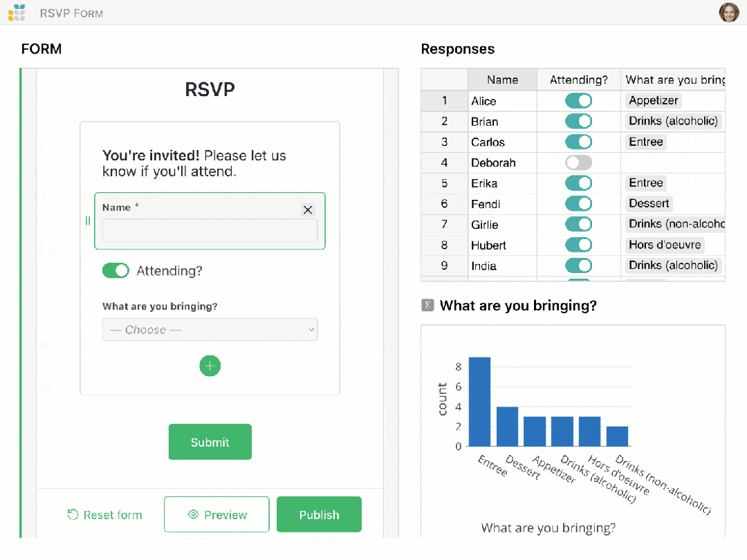Viewport: 747px width, 560px height.
Task: Toggle Erika's attending switch
Action: point(578,183)
